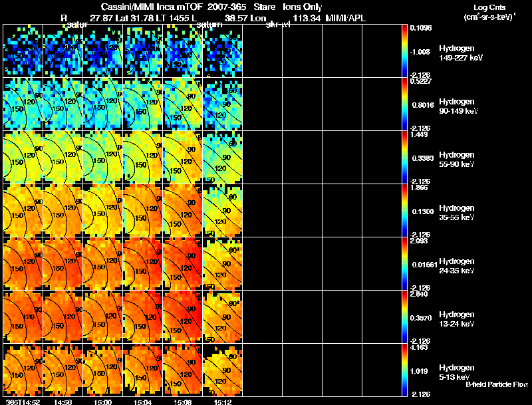Click the 'B-field Particle Flow' label
The image size is (532, 405).
pyautogui.click(x=497, y=384)
